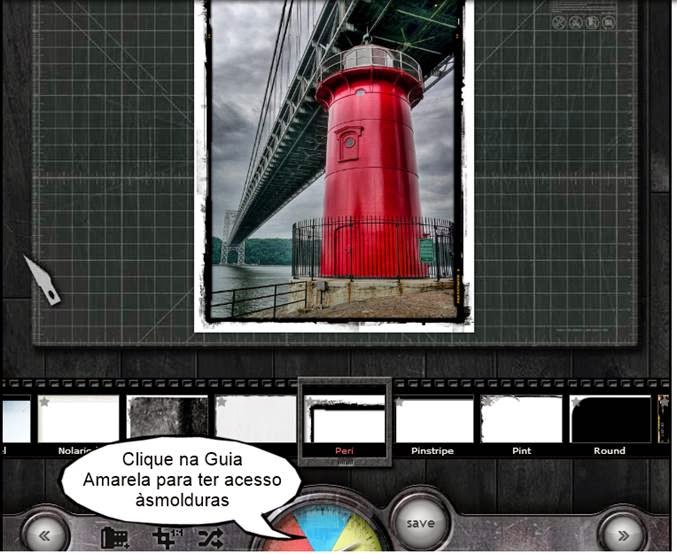Select the 1:1 crop icon
Image resolution: width=677 pixels, height=554 pixels.
pyautogui.click(x=168, y=537)
